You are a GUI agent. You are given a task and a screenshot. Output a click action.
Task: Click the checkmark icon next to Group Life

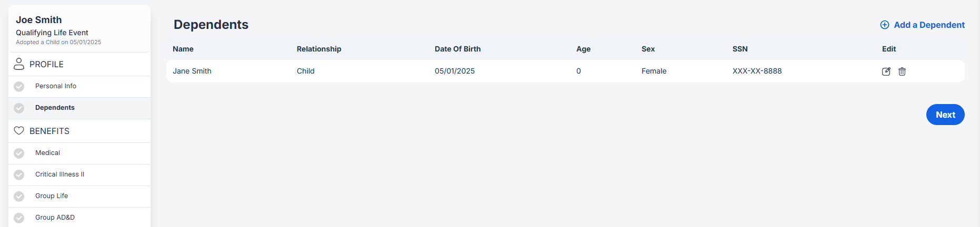click(x=19, y=197)
